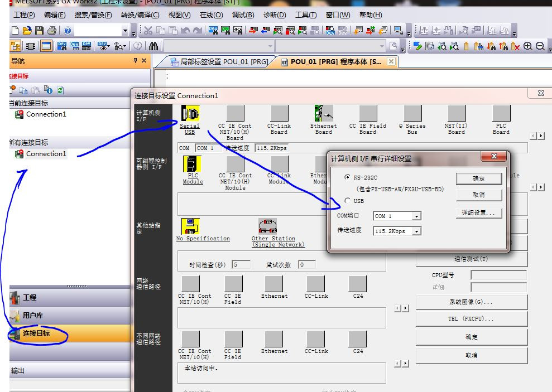Click the 重试次数 input field

point(306,264)
